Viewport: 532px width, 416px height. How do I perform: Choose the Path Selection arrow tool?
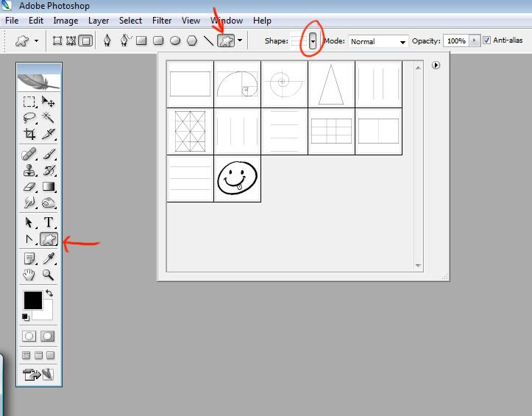pyautogui.click(x=29, y=223)
